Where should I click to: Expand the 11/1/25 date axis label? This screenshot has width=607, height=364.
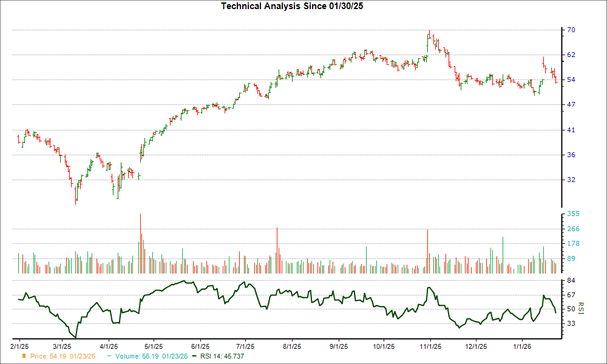(x=432, y=345)
